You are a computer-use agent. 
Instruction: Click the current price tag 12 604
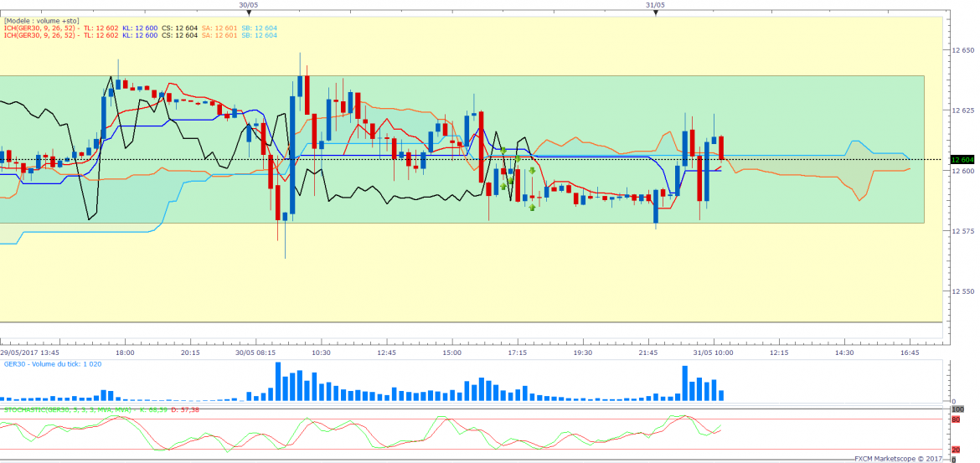point(962,160)
